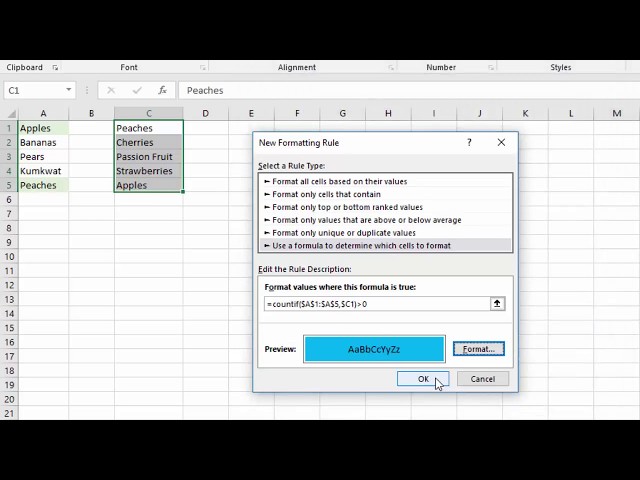Close the New Formatting Rule dialog

click(x=501, y=142)
